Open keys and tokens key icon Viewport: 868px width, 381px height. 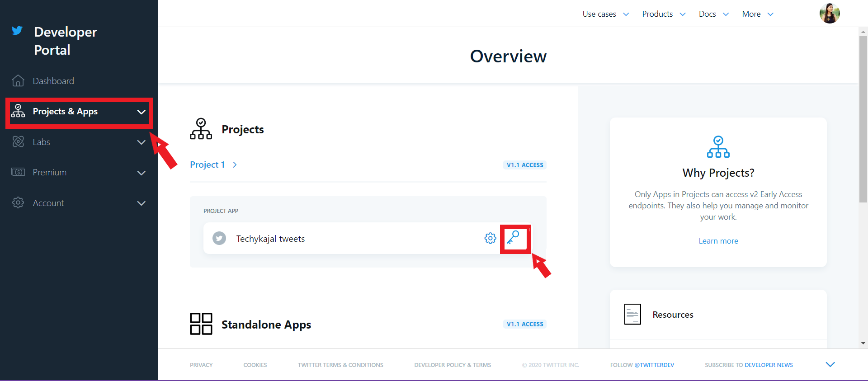point(513,238)
